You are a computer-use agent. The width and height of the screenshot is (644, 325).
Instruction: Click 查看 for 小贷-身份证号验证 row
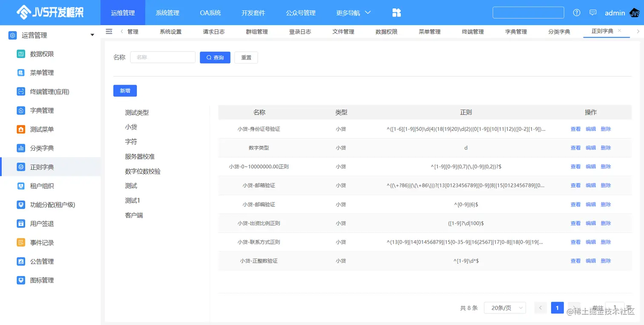575,129
